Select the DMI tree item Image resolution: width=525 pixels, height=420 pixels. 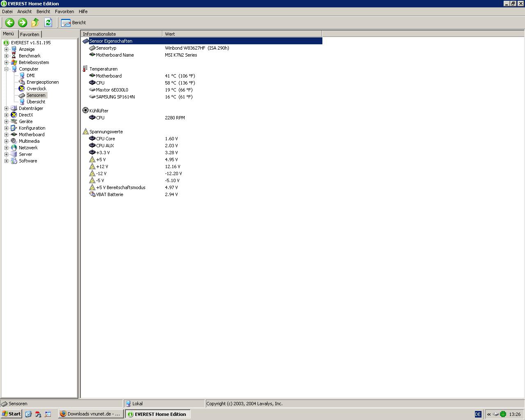coord(30,75)
